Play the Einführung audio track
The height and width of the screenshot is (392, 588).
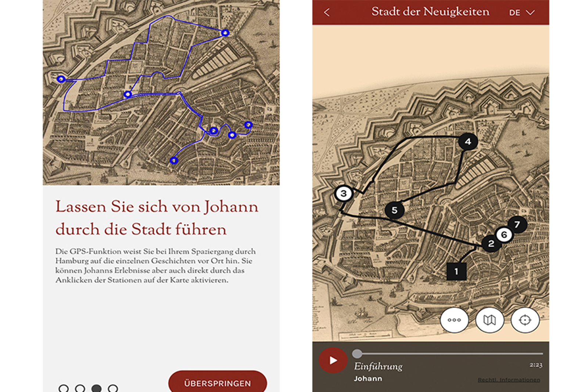coord(333,360)
